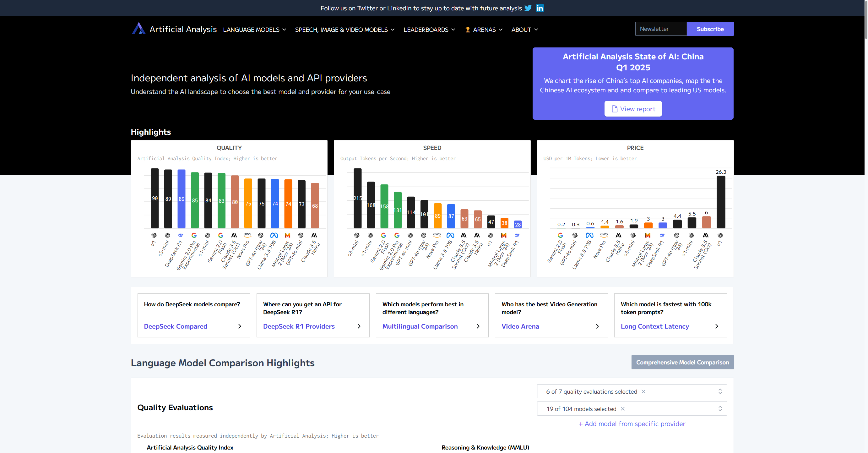Click the Subscribe button
Image resolution: width=868 pixels, height=453 pixels.
click(710, 29)
